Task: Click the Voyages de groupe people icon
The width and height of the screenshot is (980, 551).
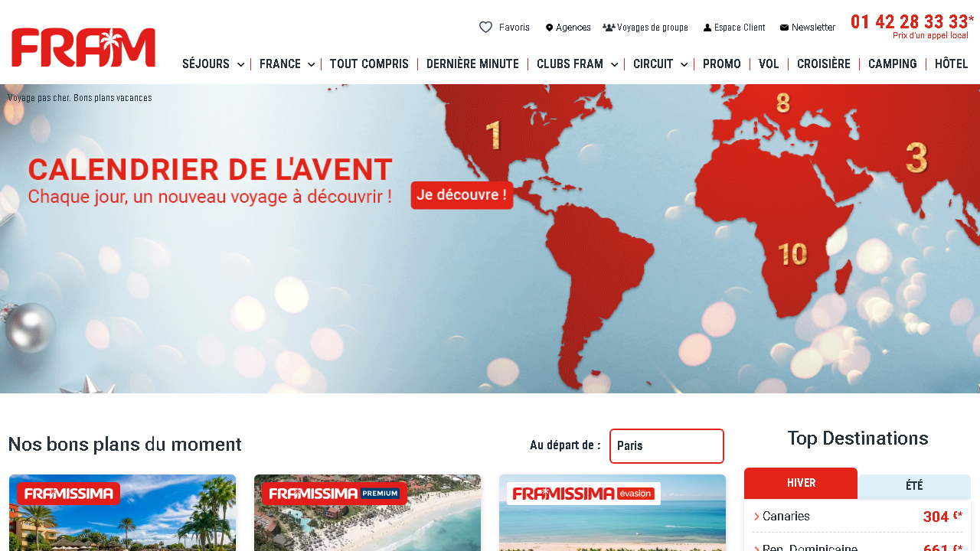Action: coord(609,28)
